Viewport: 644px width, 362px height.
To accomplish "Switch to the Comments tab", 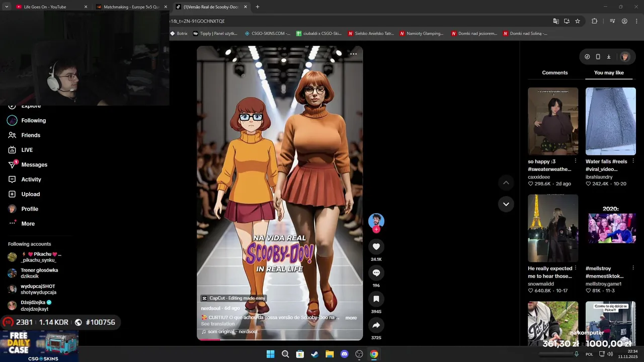I will pyautogui.click(x=555, y=73).
